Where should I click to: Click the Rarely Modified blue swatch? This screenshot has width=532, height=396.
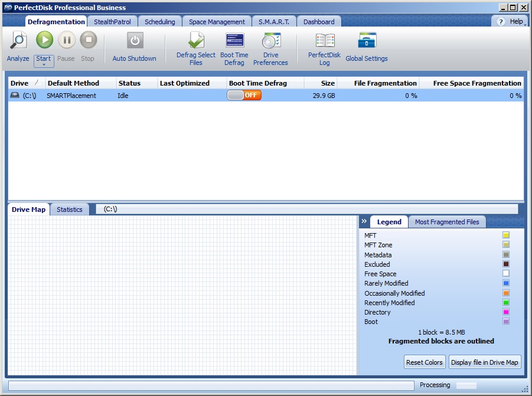point(506,283)
